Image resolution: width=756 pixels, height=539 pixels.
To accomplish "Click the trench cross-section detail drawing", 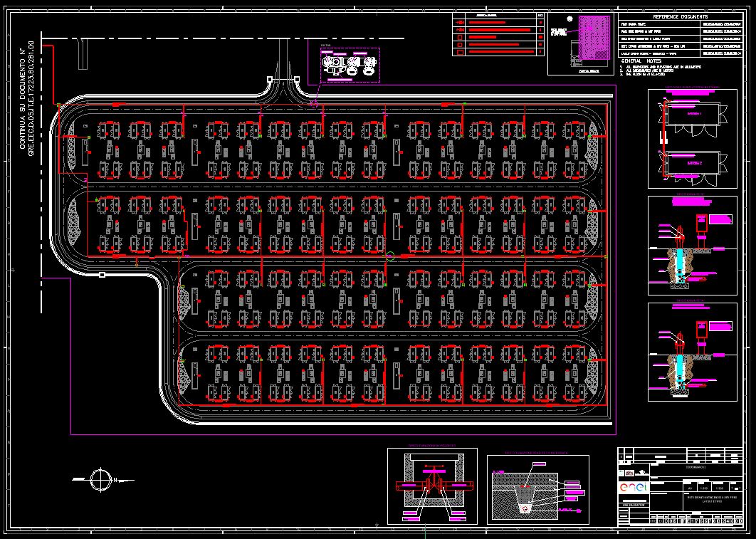I will 537,491.
